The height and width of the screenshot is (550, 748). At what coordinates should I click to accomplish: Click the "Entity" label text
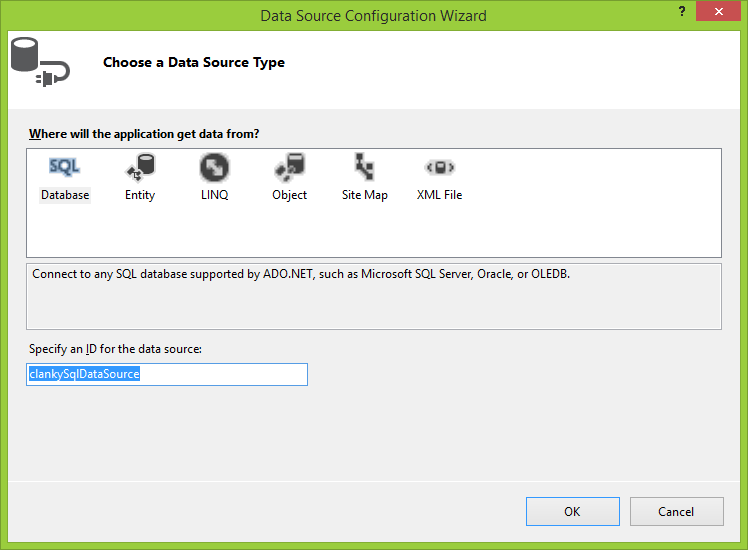[140, 195]
